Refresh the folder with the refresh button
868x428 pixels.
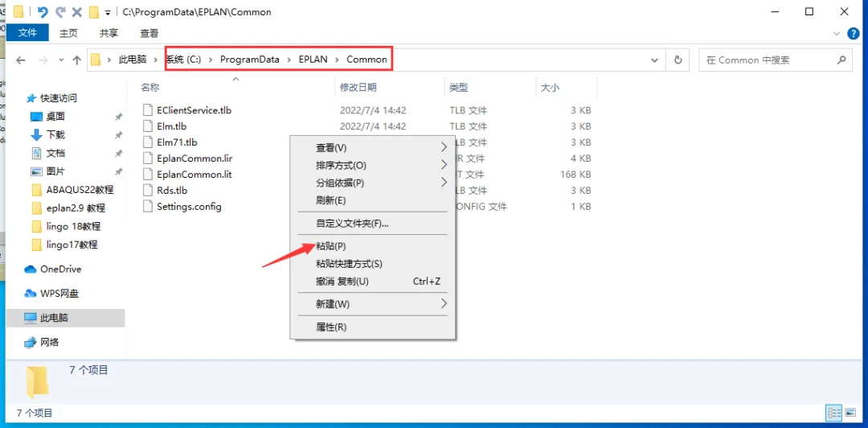point(678,60)
